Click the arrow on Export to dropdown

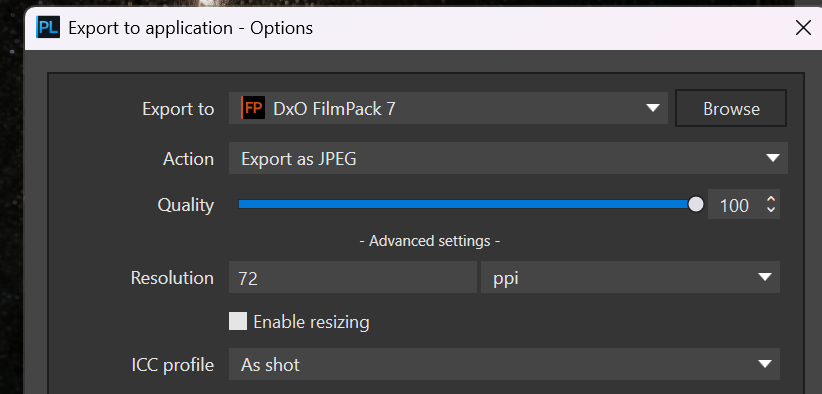653,108
